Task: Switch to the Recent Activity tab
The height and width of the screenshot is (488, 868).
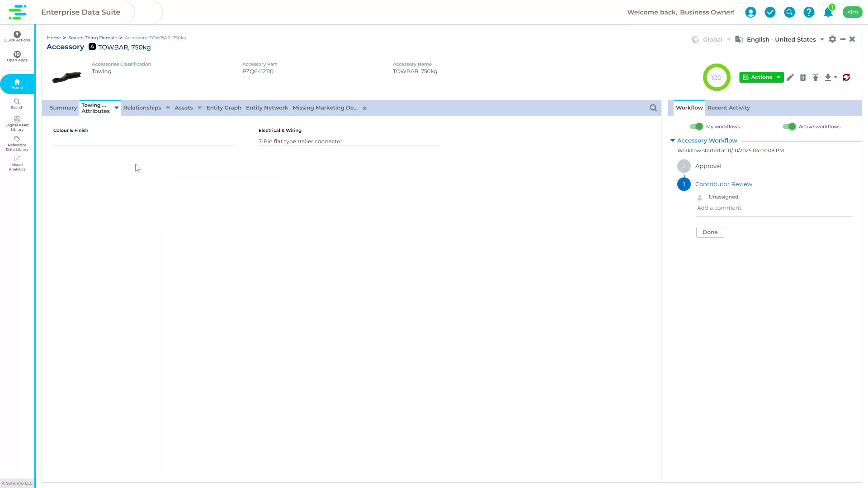Action: [x=728, y=108]
